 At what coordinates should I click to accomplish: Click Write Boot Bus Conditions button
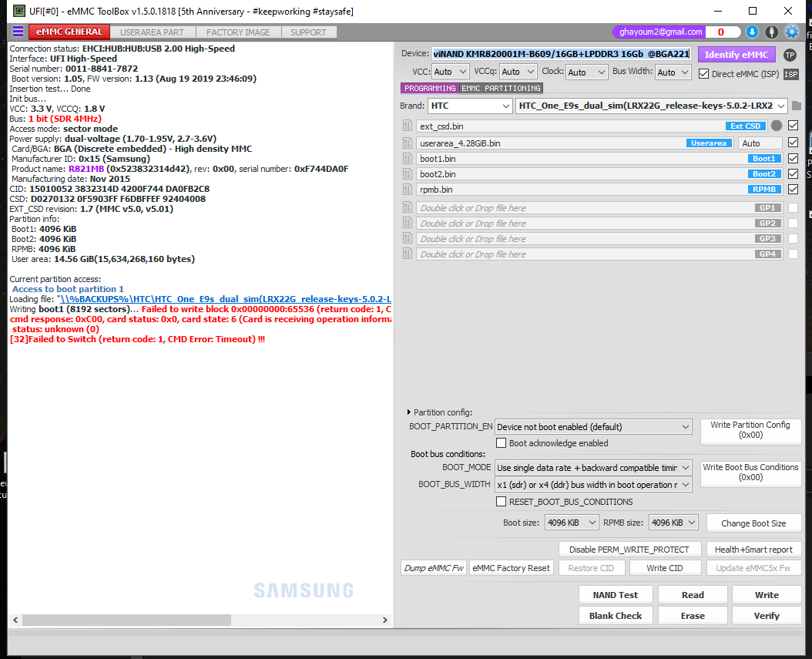(x=750, y=472)
